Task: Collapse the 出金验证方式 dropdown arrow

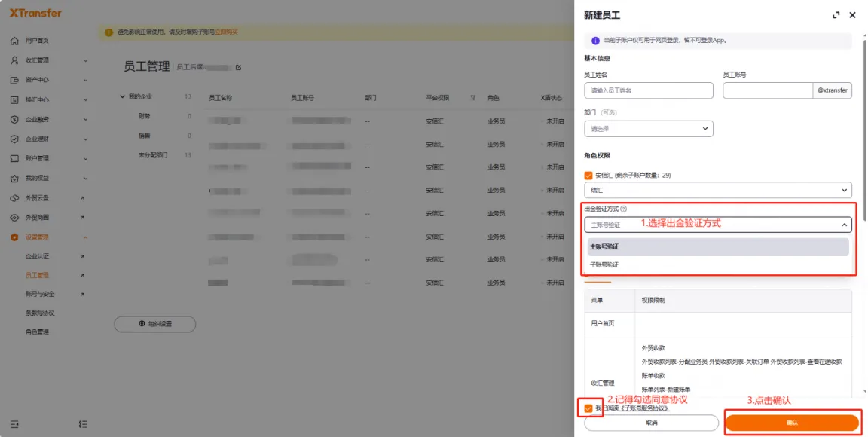Action: tap(843, 225)
